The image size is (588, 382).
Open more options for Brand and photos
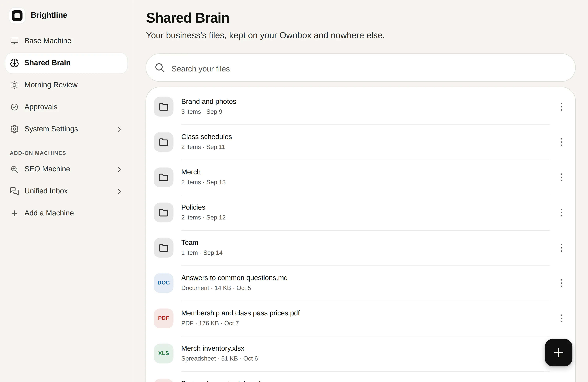(561, 107)
